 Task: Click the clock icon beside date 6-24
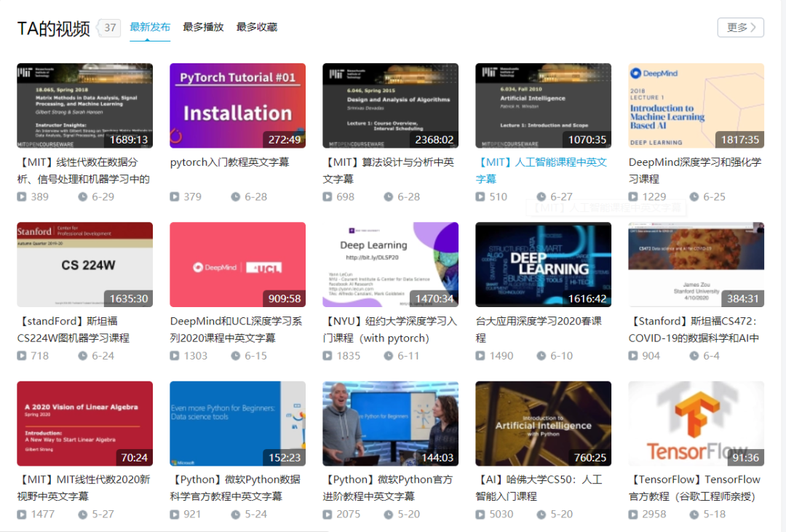tap(83, 355)
